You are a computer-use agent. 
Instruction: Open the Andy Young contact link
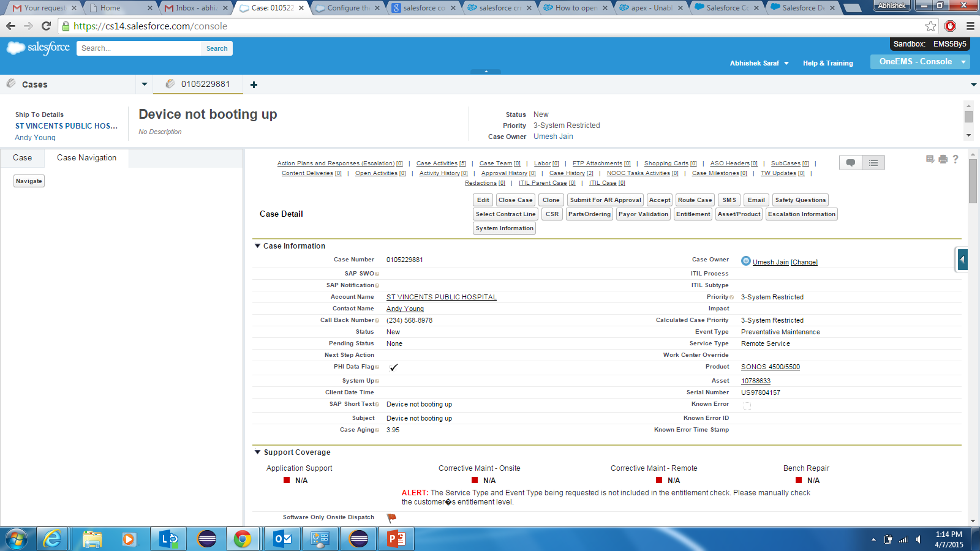pyautogui.click(x=405, y=309)
